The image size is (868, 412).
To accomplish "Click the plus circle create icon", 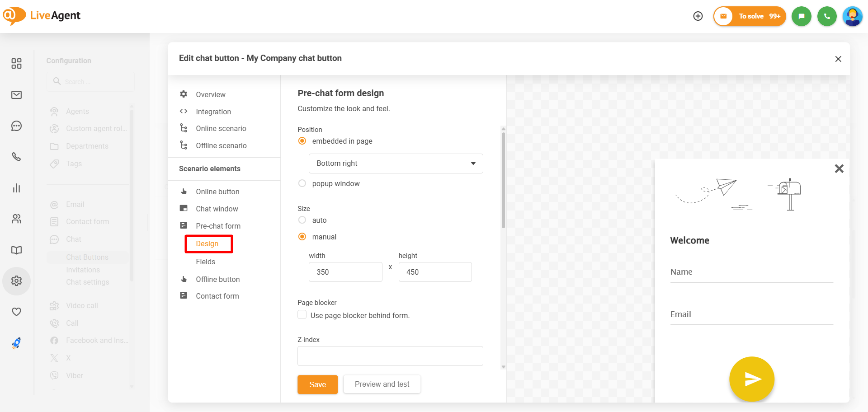I will click(698, 16).
